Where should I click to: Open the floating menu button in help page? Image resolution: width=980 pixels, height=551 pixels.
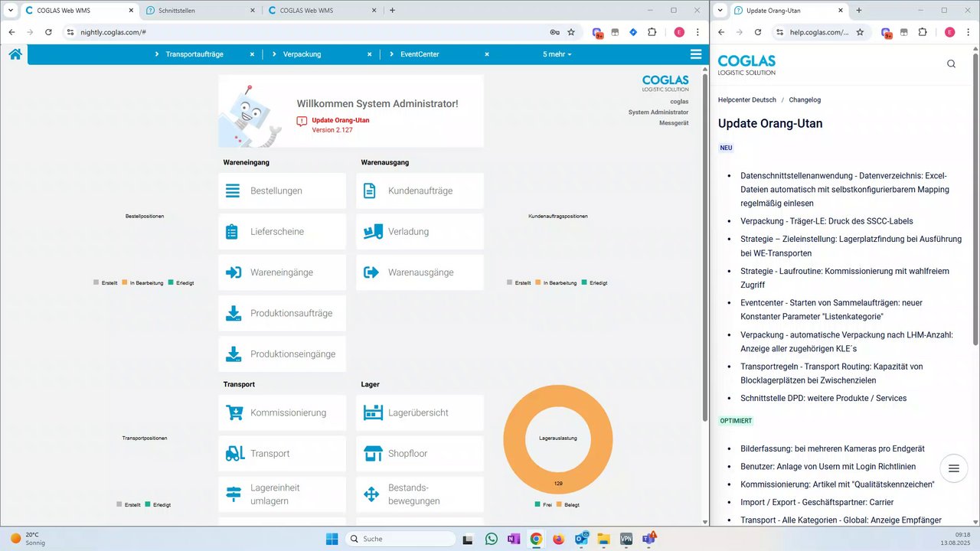(953, 468)
